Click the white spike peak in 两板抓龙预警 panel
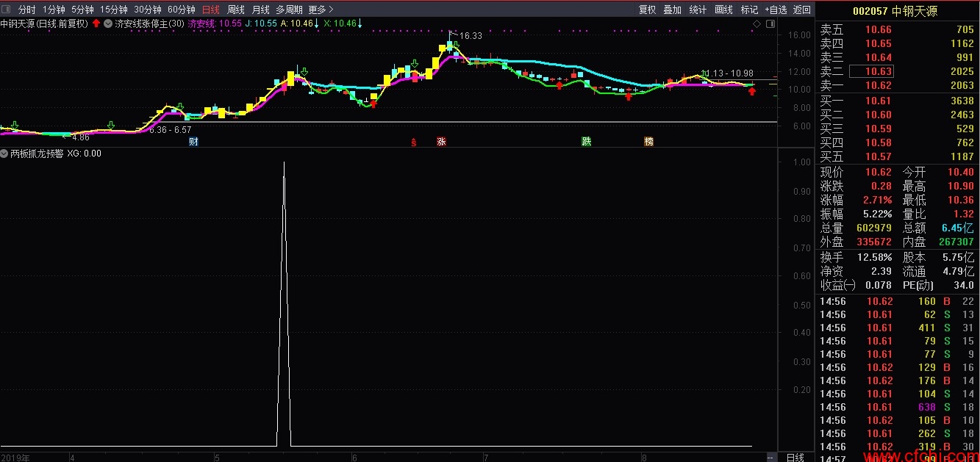 (284, 163)
